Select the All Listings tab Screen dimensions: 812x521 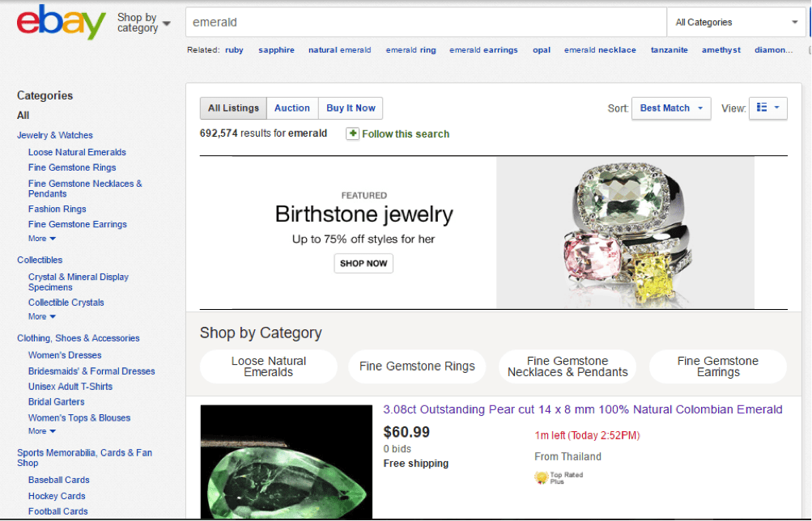(233, 108)
